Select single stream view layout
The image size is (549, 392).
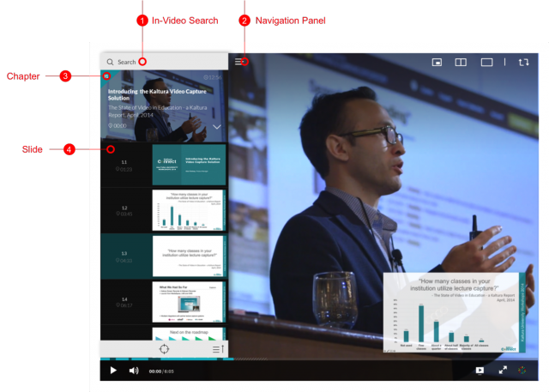click(x=486, y=62)
